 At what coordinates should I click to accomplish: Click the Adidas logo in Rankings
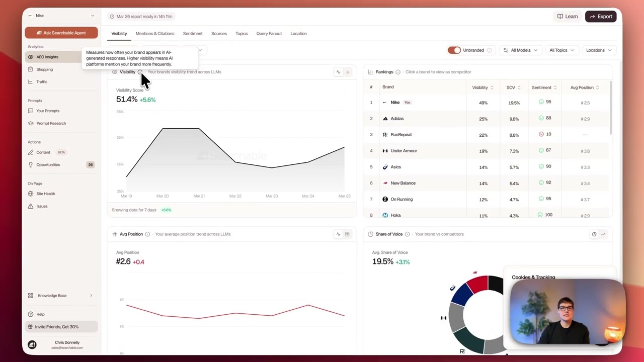click(x=385, y=119)
